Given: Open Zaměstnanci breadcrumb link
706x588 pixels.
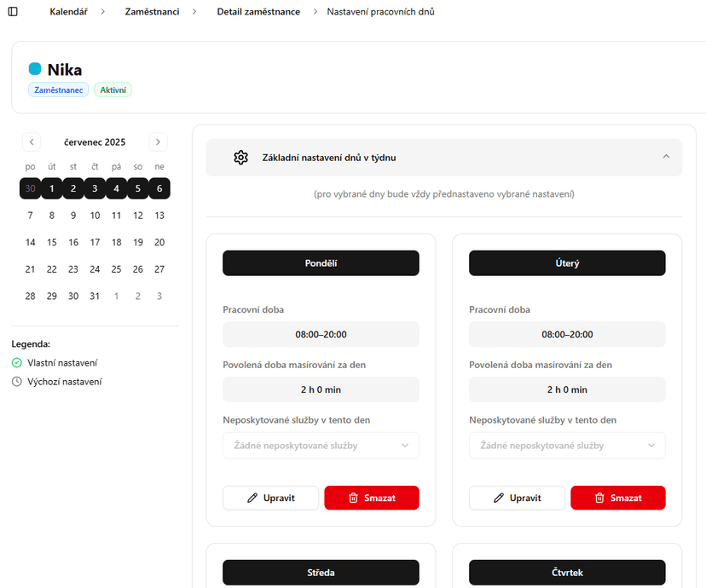Looking at the screenshot, I should (152, 12).
